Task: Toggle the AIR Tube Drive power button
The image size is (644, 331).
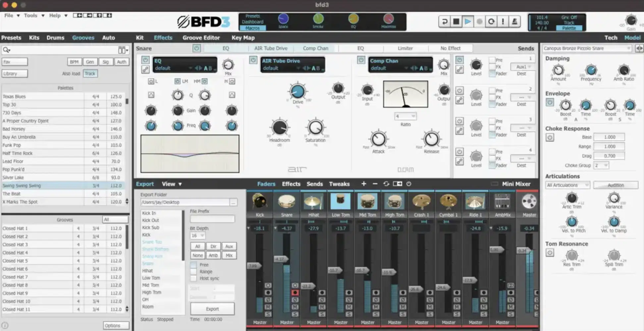Action: (x=253, y=60)
